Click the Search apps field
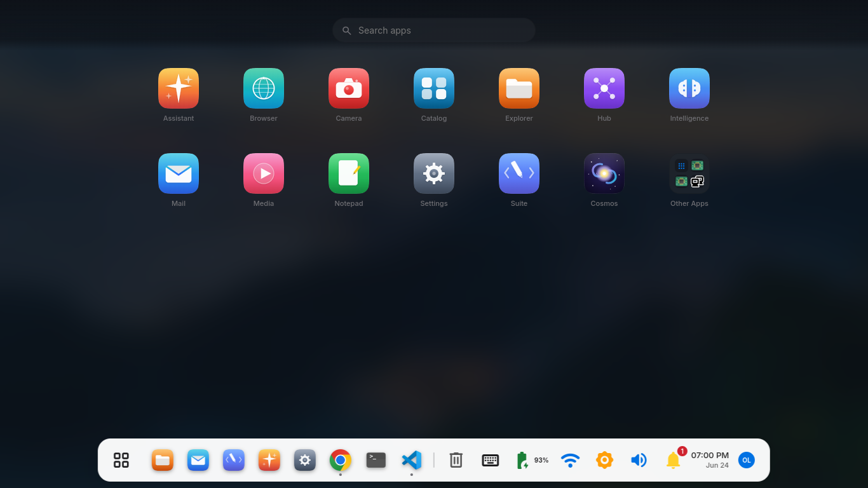The width and height of the screenshot is (868, 488). (x=434, y=30)
